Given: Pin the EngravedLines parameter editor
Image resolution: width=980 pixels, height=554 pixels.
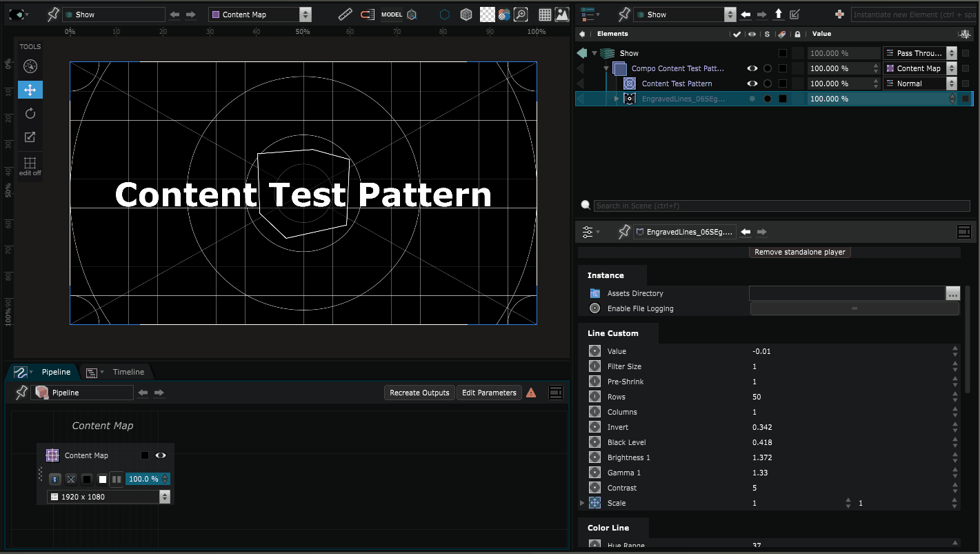Looking at the screenshot, I should (624, 232).
